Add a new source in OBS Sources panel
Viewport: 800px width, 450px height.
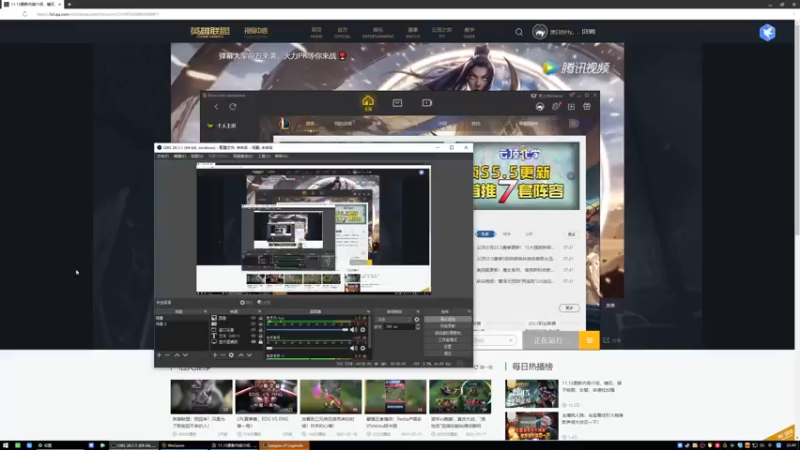[x=215, y=355]
